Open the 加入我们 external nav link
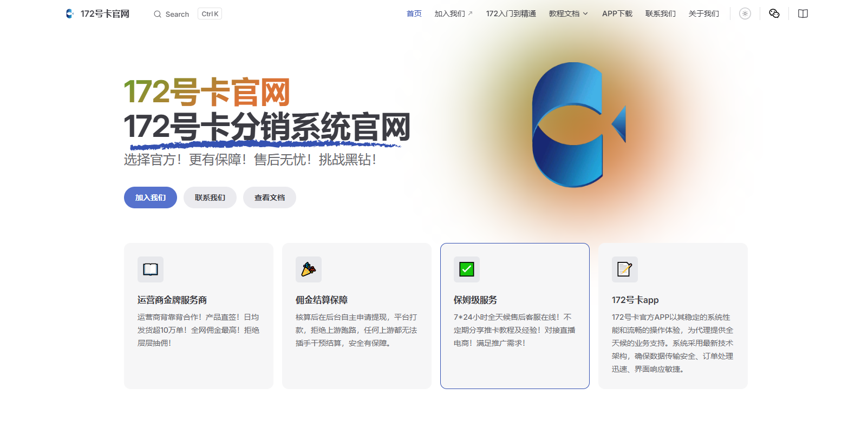Viewport: 868px width, 441px height. point(454,14)
